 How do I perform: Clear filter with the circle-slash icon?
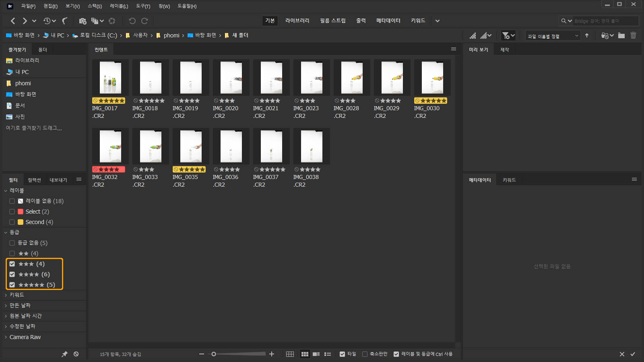pyautogui.click(x=76, y=354)
